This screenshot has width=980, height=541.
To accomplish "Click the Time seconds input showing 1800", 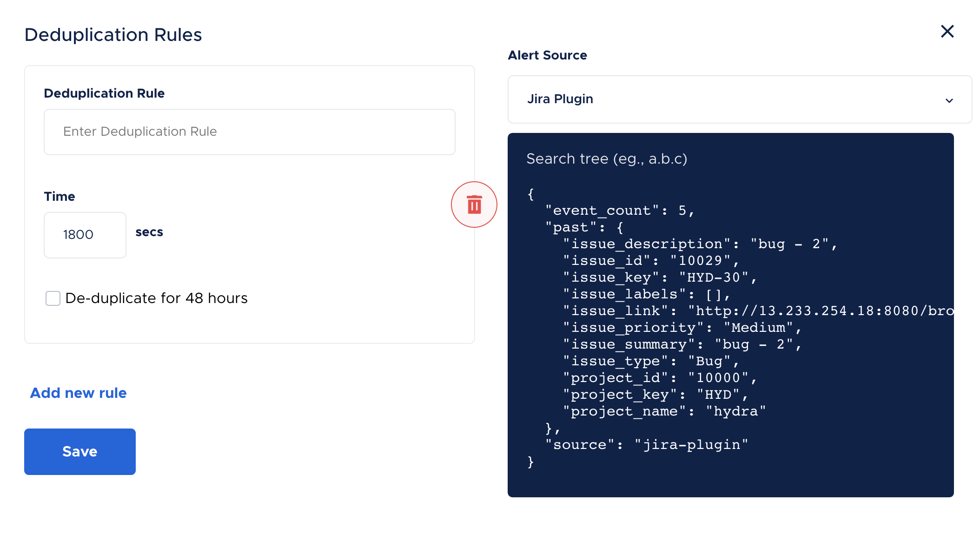I will [x=85, y=235].
